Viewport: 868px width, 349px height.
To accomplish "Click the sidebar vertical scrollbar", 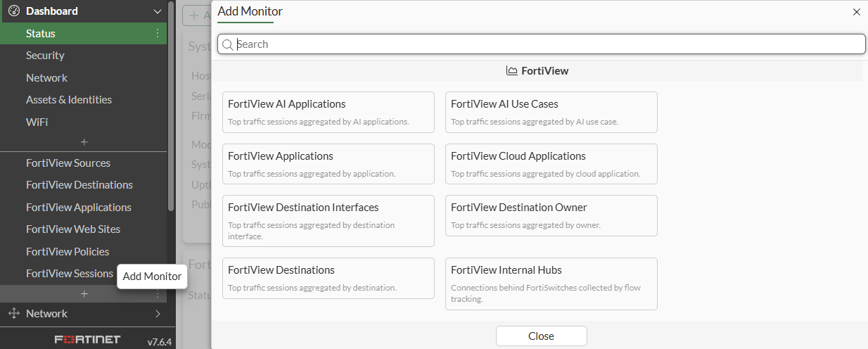I will coord(171,106).
